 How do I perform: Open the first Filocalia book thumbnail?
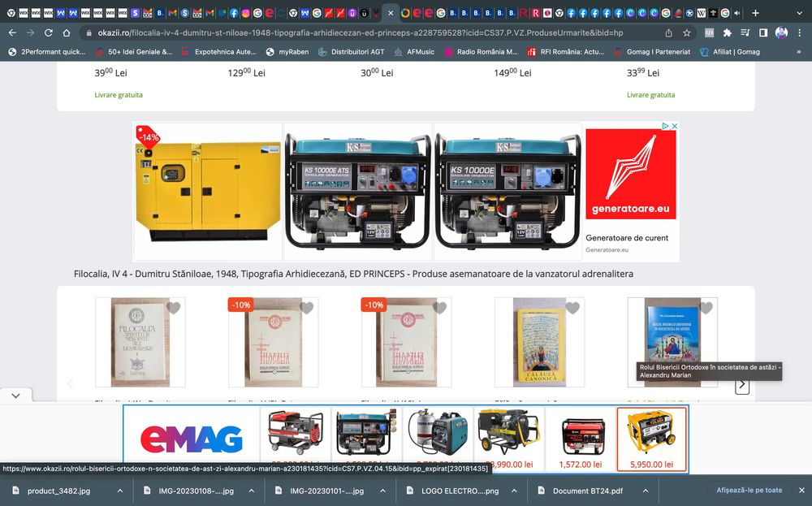pos(140,342)
